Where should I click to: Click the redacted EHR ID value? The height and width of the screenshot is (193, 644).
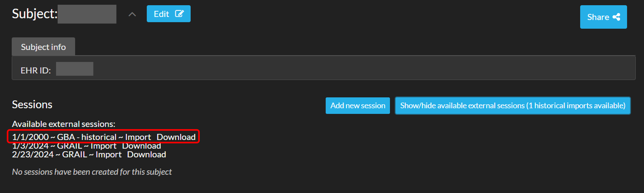coord(75,69)
